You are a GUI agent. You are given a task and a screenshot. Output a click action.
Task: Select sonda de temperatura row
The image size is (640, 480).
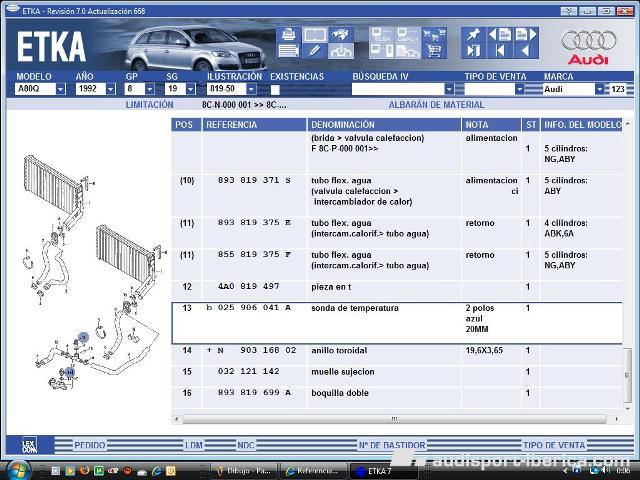[397, 323]
